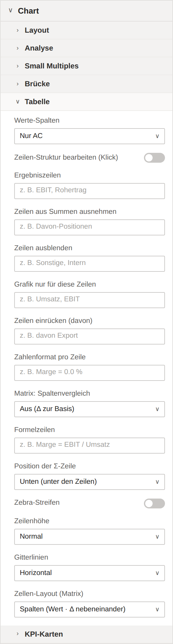Enable the Zebra-Streifen switch
Viewport: 173px width, 644px height.
point(154,503)
